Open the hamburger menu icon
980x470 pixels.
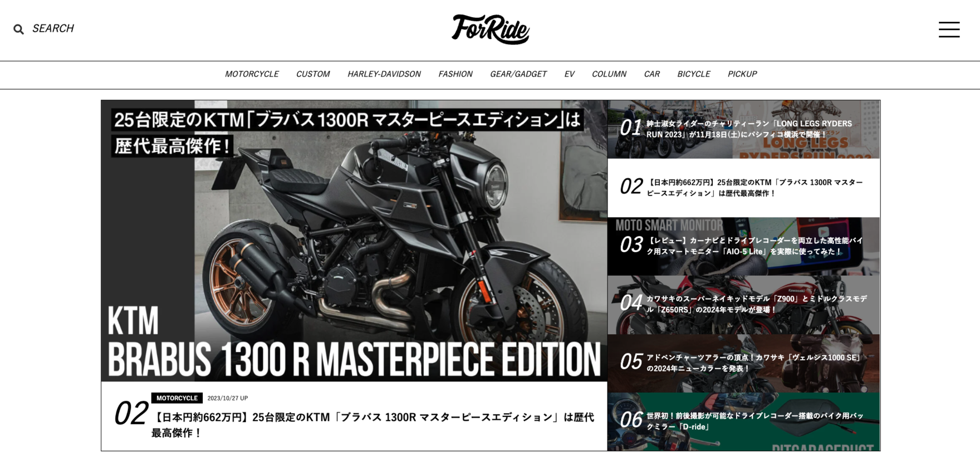pyautogui.click(x=949, y=30)
